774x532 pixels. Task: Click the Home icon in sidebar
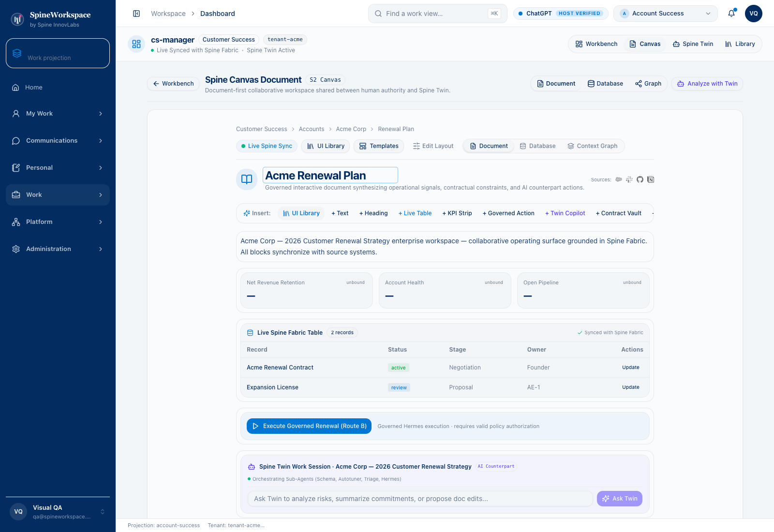pyautogui.click(x=15, y=88)
